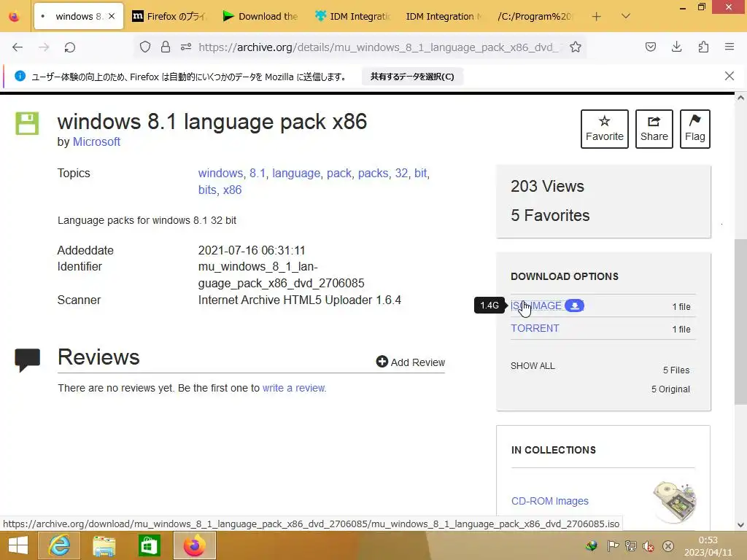Click the Favorite star button
Image resolution: width=747 pixels, height=560 pixels.
coord(605,129)
